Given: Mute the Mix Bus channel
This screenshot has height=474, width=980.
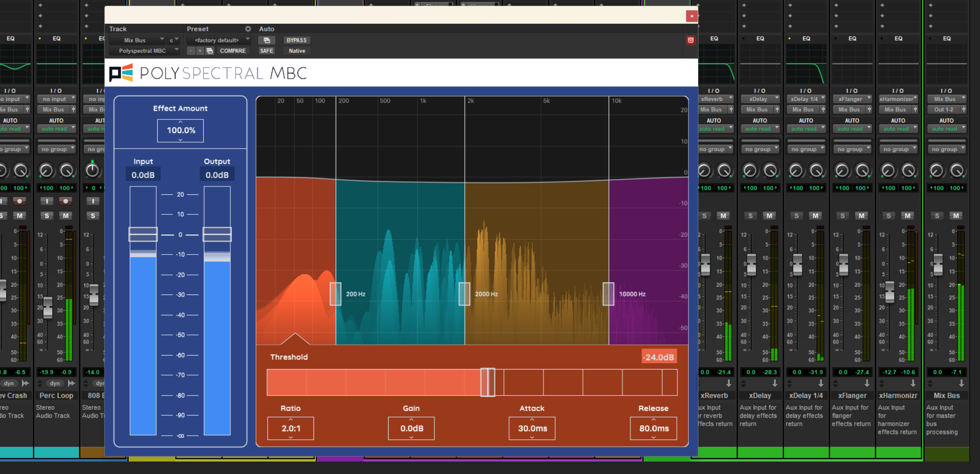Looking at the screenshot, I should point(956,215).
